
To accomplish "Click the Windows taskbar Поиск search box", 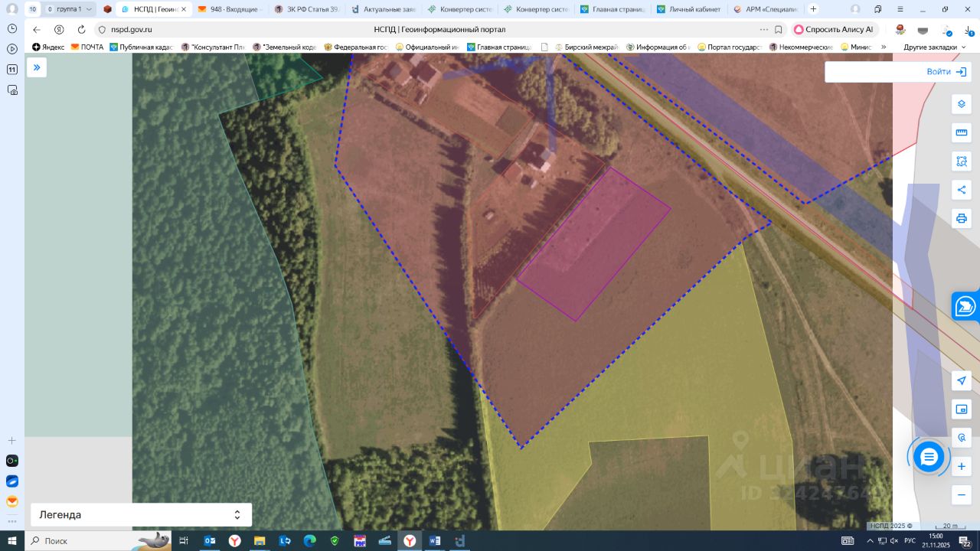I will [x=98, y=541].
